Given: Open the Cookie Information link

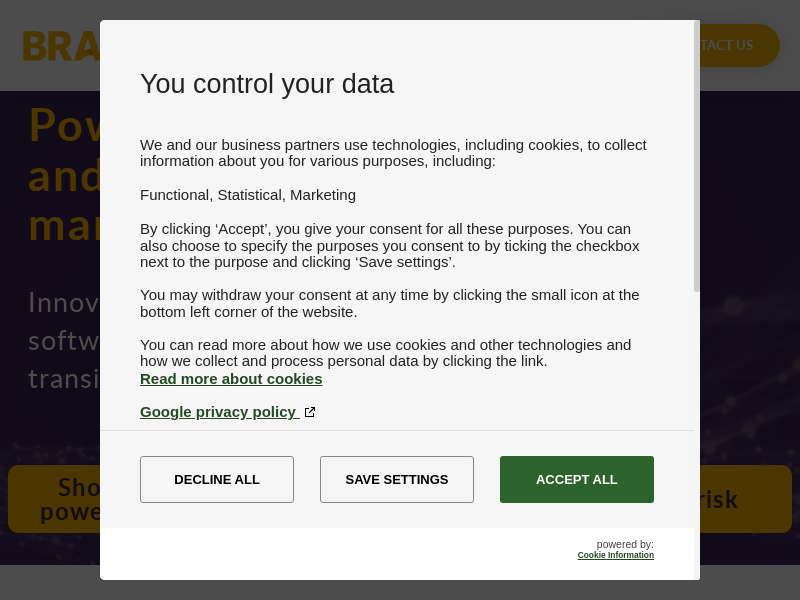Looking at the screenshot, I should pyautogui.click(x=615, y=555).
